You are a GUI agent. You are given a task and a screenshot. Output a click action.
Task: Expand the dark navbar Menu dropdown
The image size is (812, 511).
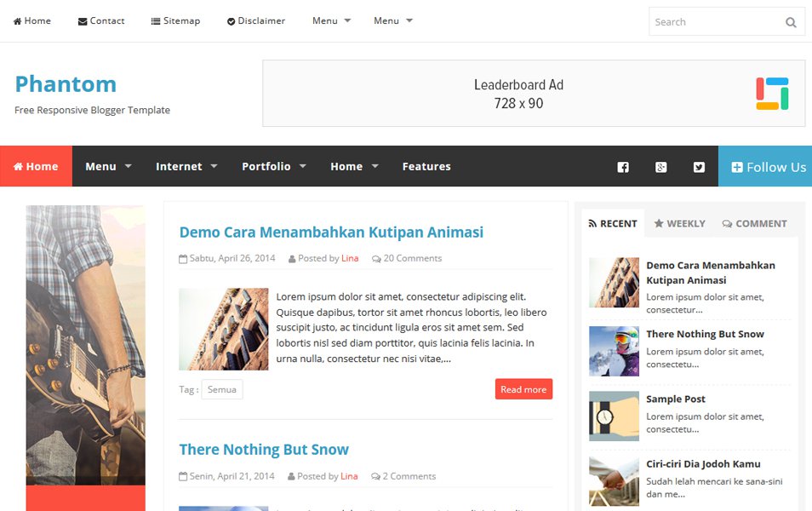108,166
